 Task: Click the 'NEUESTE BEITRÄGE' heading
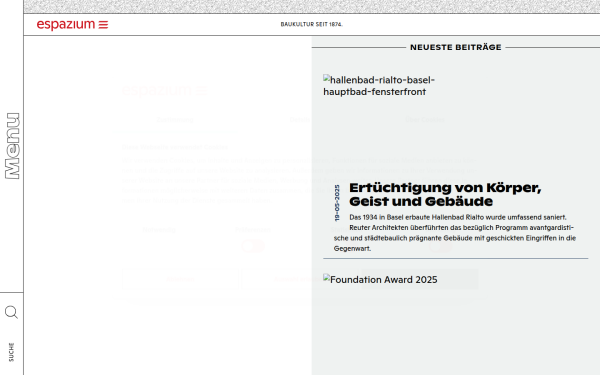click(455, 47)
